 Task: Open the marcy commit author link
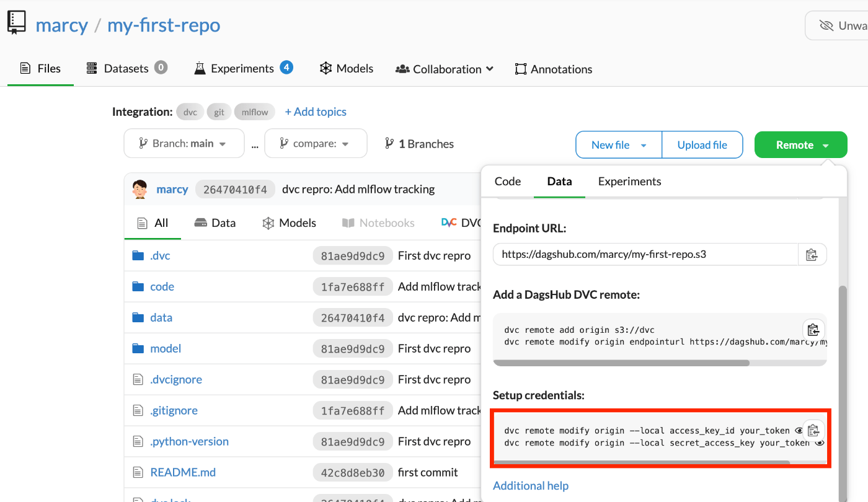click(x=172, y=189)
